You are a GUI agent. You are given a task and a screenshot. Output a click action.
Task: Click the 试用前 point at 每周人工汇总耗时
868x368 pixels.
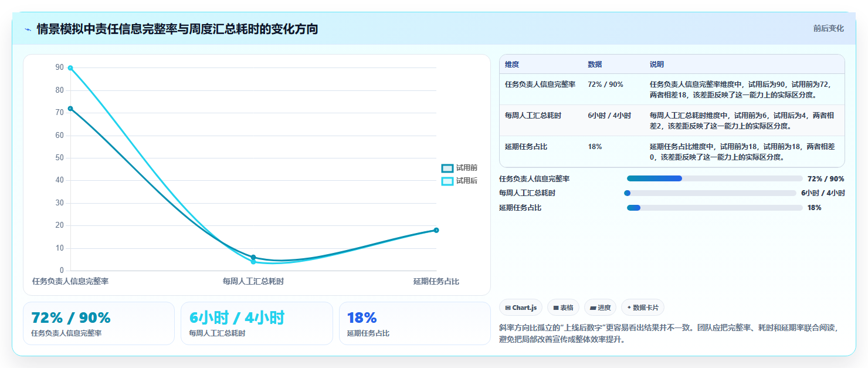253,257
